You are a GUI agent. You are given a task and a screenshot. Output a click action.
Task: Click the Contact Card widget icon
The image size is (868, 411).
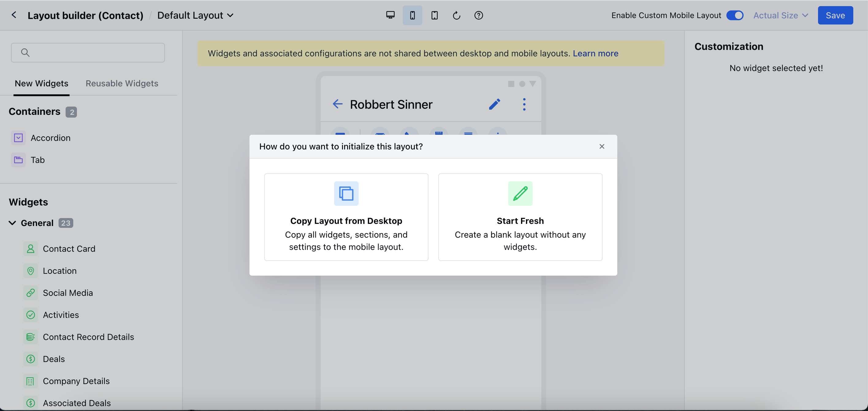point(30,249)
